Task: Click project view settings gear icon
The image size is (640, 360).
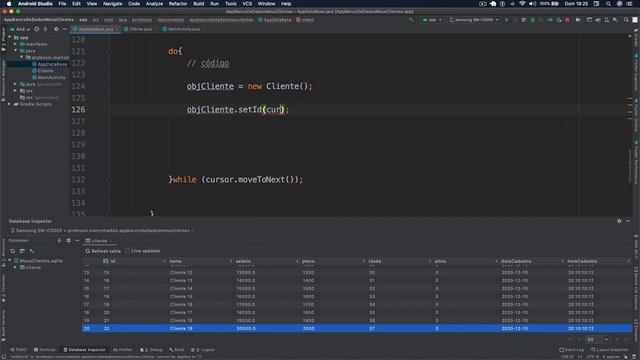Action: click(56, 29)
